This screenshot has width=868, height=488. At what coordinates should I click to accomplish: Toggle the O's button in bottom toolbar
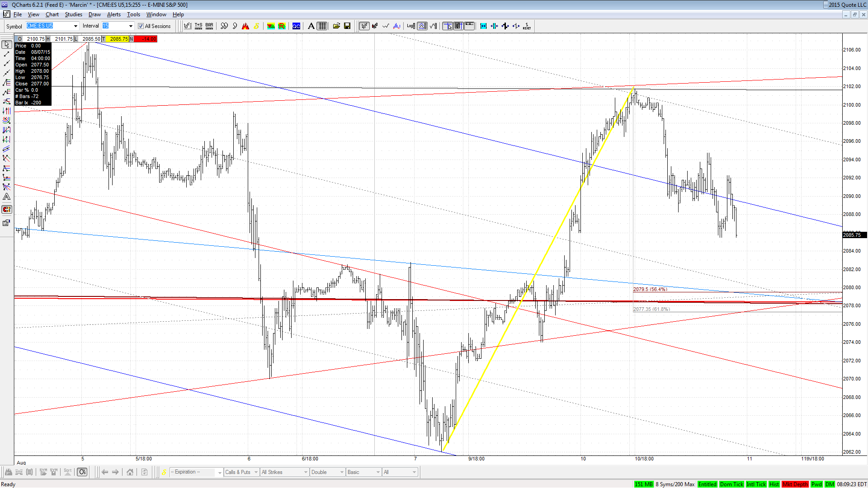(x=82, y=472)
